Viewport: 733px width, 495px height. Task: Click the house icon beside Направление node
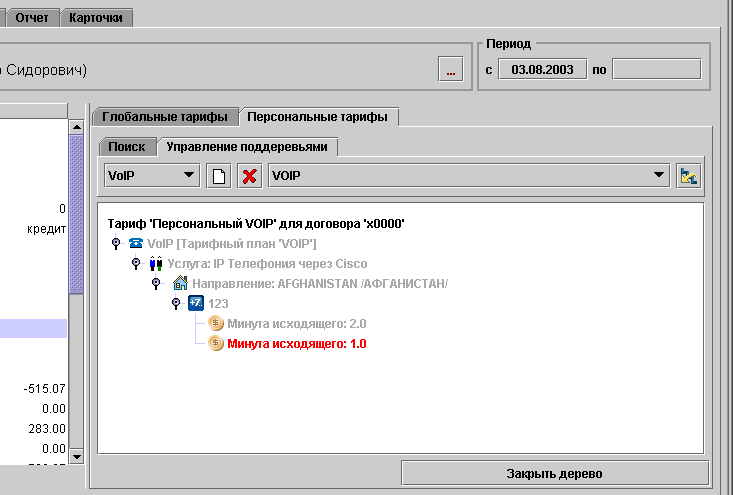click(180, 284)
